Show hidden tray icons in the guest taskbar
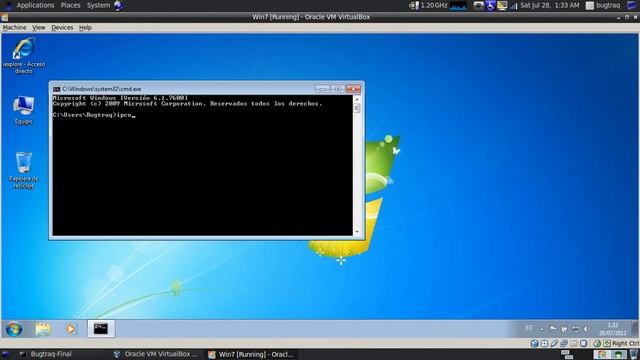 pos(542,329)
